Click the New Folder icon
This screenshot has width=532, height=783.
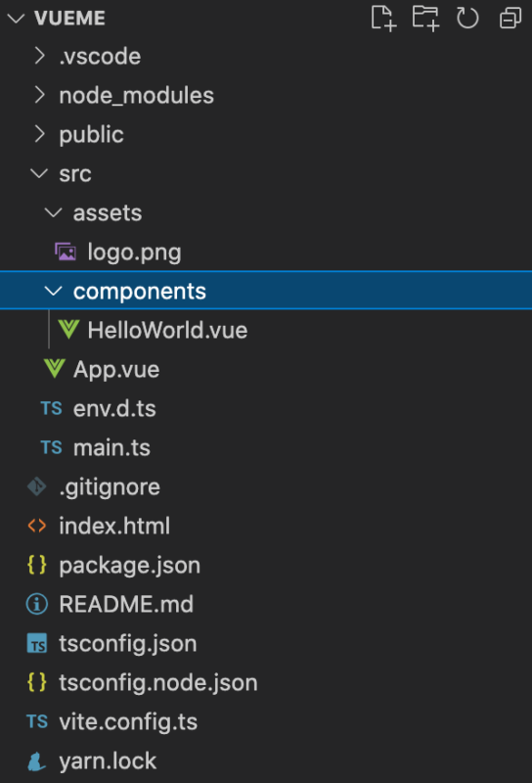coord(425,19)
